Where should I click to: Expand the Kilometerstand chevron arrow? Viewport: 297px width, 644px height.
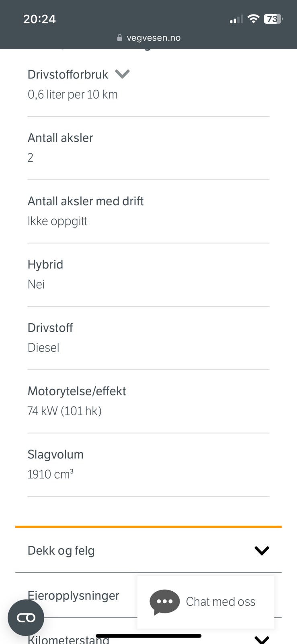[x=262, y=639]
